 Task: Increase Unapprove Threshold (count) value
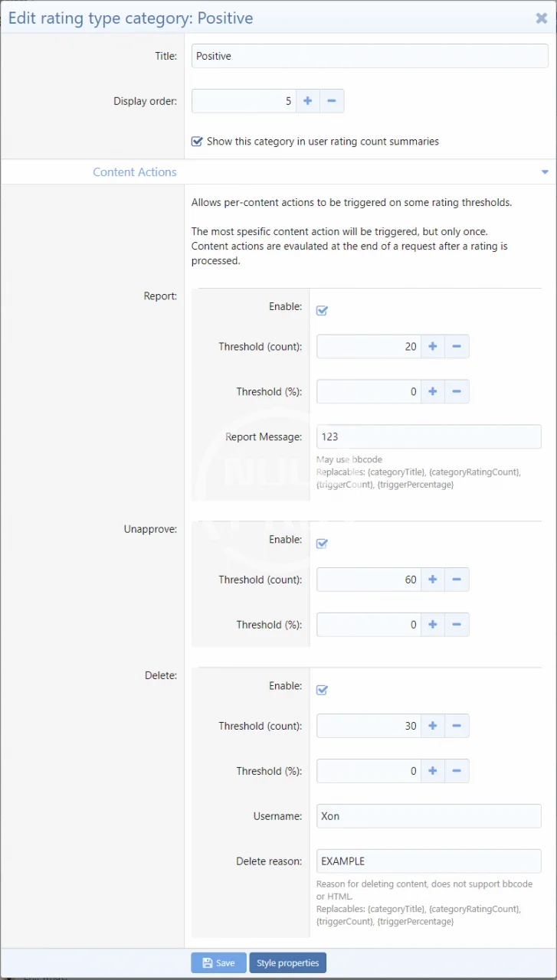click(x=433, y=580)
